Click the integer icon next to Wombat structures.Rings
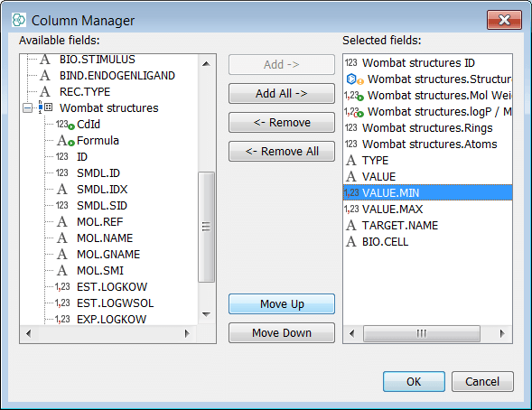 [x=351, y=128]
